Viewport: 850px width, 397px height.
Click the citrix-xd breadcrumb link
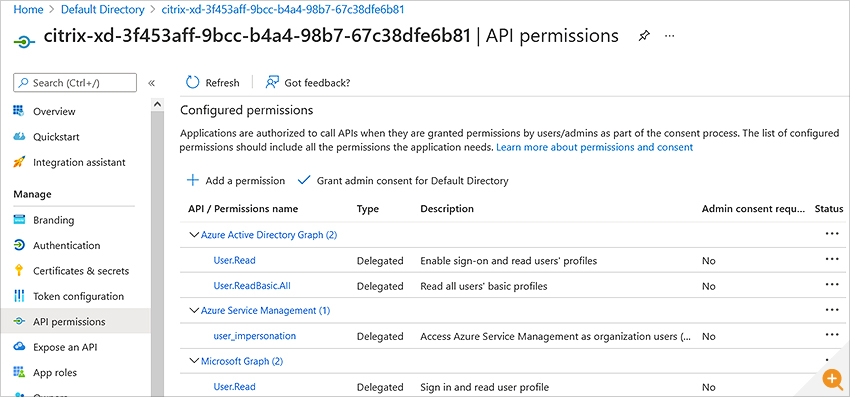283,9
